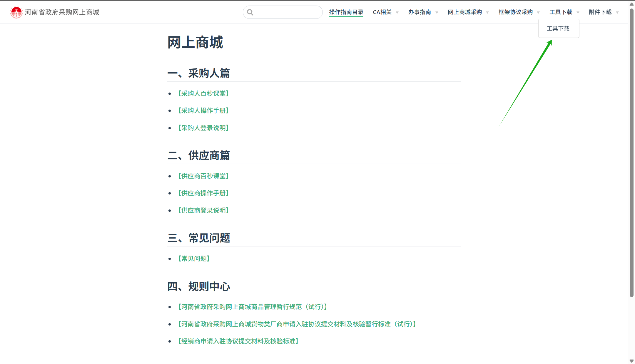
Task: Expand the CA相关 dropdown menu
Action: click(385, 12)
